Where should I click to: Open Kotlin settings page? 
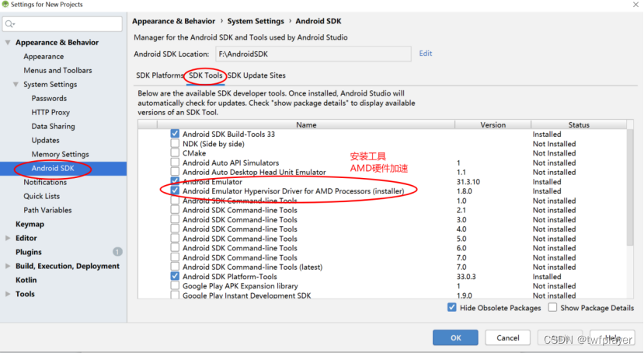(x=26, y=280)
